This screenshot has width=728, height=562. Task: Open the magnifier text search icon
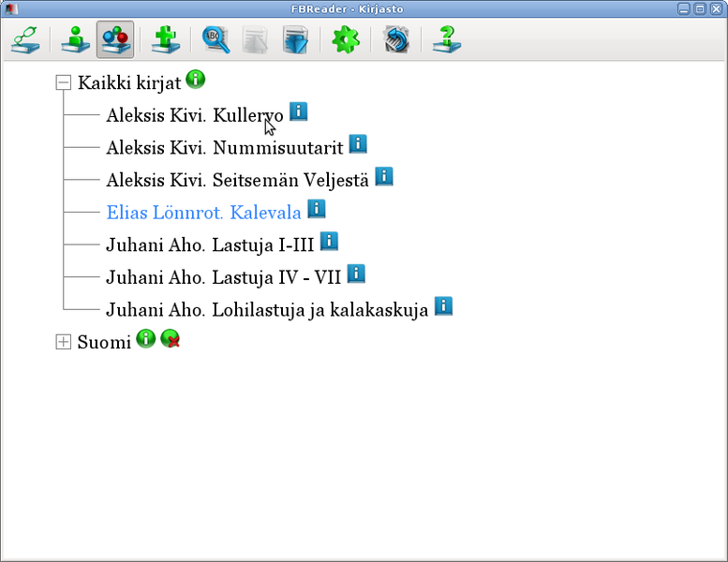pyautogui.click(x=216, y=39)
